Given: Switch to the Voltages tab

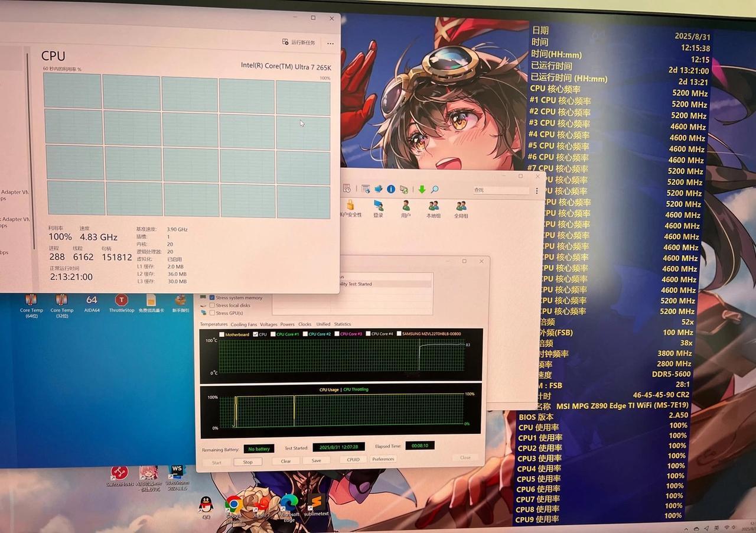Looking at the screenshot, I should [x=269, y=324].
